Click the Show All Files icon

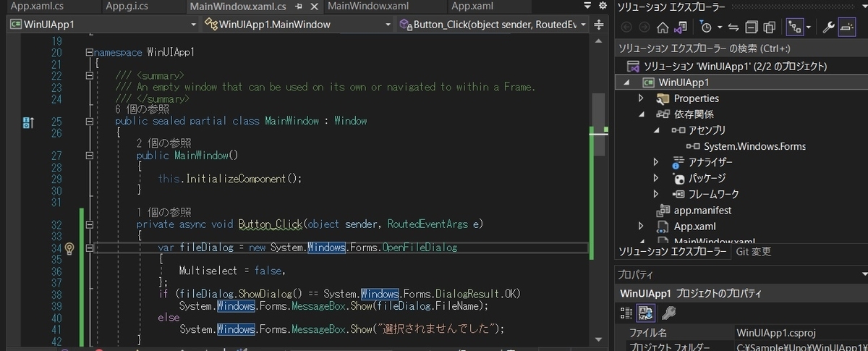tap(769, 28)
